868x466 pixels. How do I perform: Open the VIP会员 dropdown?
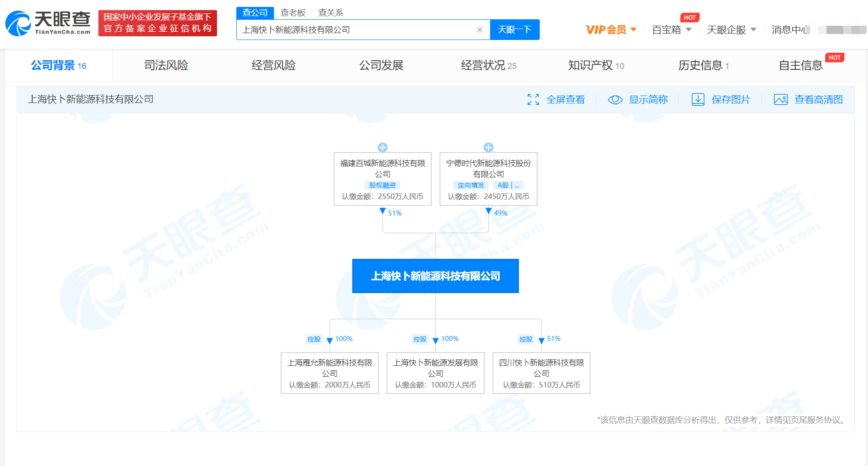(611, 30)
